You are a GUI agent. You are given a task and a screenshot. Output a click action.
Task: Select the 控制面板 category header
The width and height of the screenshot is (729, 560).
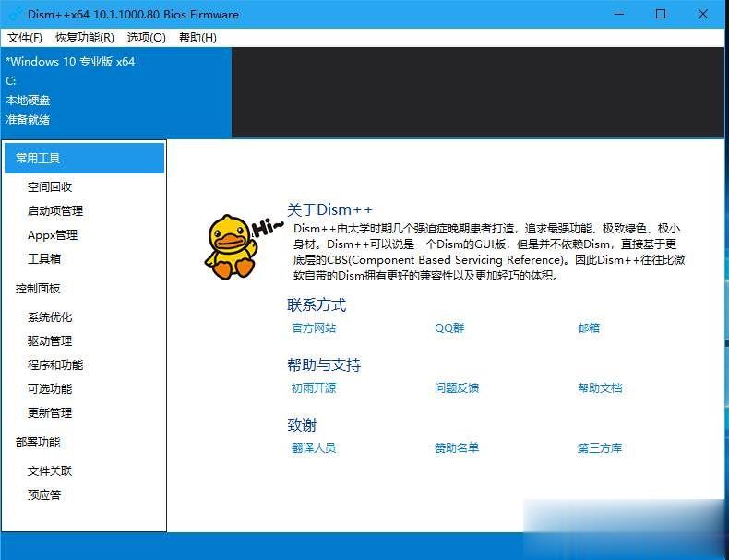(x=38, y=289)
